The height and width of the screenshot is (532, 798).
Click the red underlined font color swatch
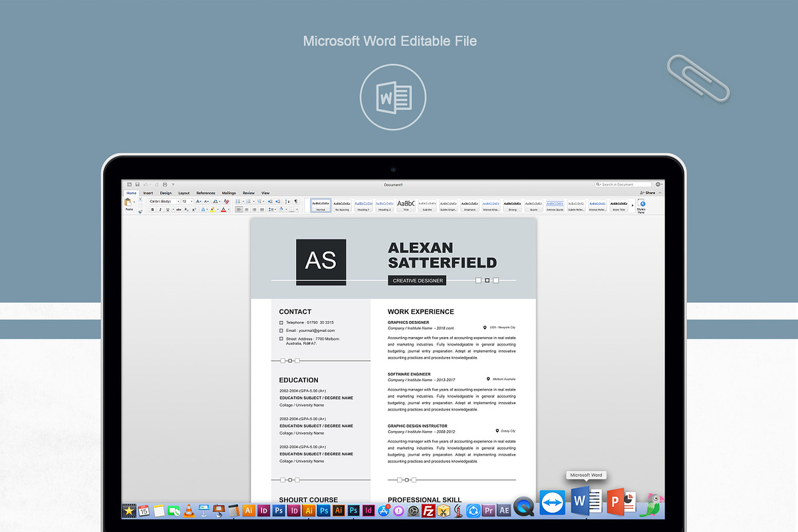coord(223,209)
